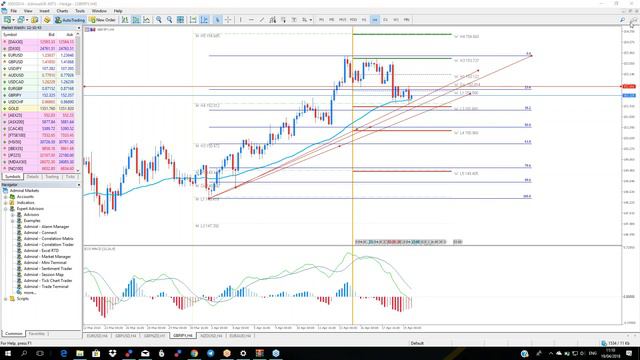Expand the Accounts node in Navigator
The image size is (640, 360).
click(6, 197)
